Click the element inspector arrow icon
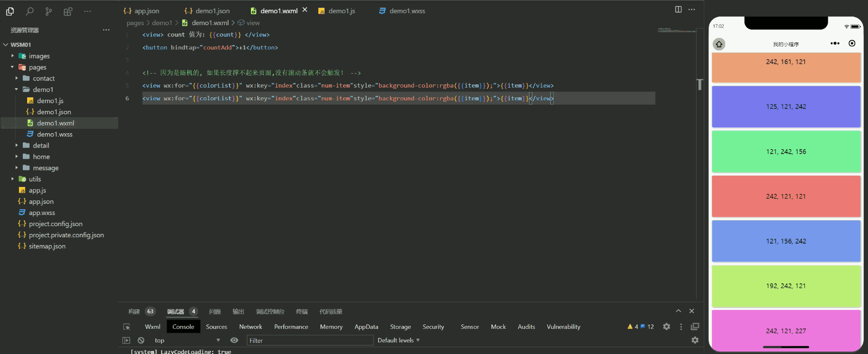This screenshot has height=354, width=868. point(127,327)
